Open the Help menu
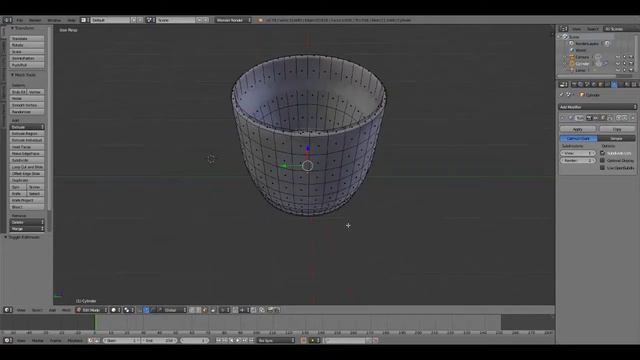 tap(71, 20)
